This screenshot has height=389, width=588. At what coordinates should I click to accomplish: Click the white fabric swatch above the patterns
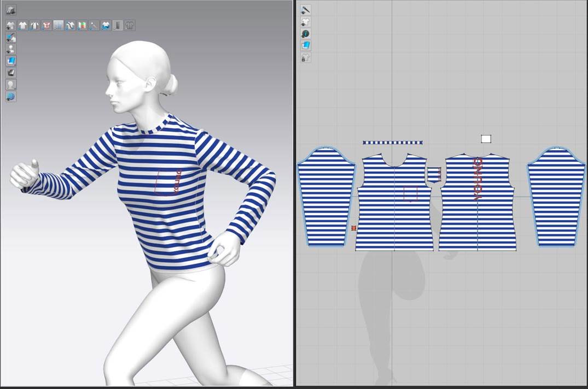[x=485, y=138]
